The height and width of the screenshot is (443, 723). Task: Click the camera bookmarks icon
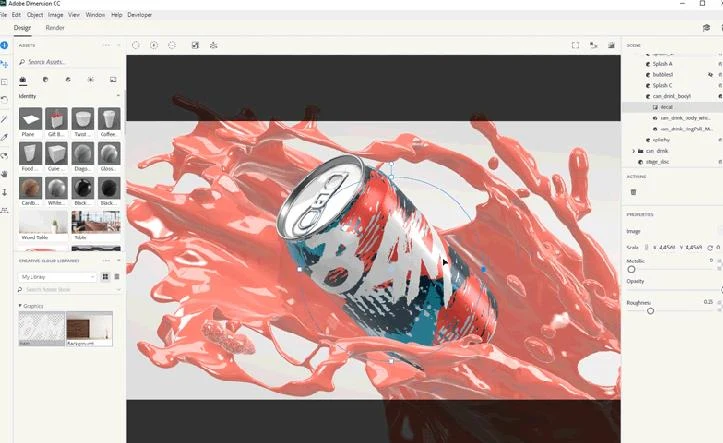pyautogui.click(x=593, y=45)
